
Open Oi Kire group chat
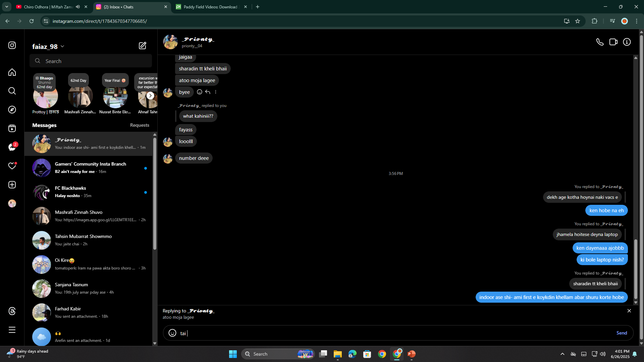pyautogui.click(x=89, y=264)
